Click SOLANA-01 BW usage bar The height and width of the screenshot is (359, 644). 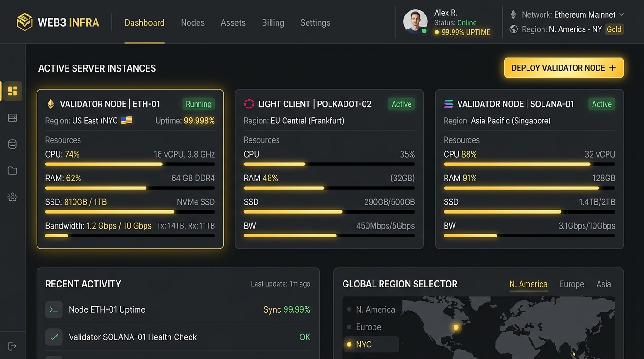click(529, 236)
